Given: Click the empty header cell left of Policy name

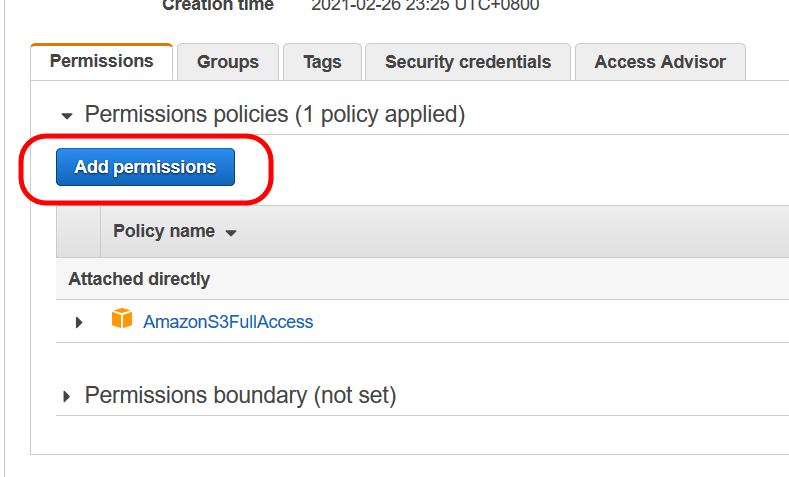Looking at the screenshot, I should point(78,231).
